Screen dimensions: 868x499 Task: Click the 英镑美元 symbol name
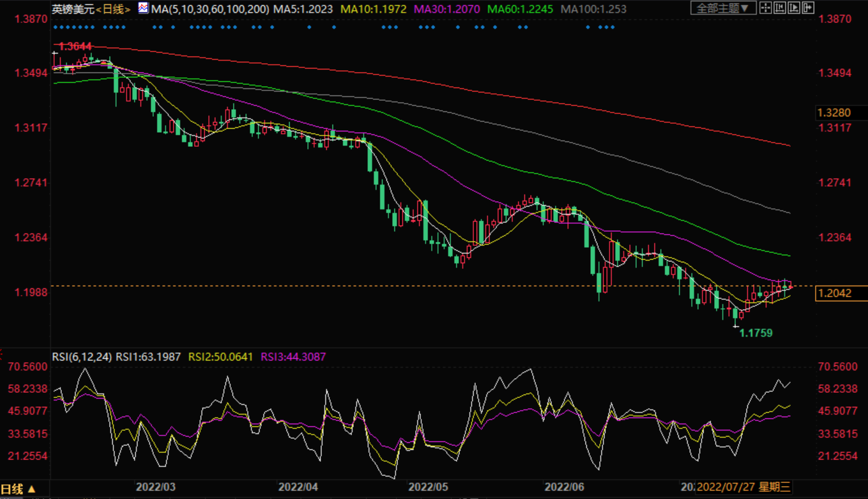(x=73, y=9)
